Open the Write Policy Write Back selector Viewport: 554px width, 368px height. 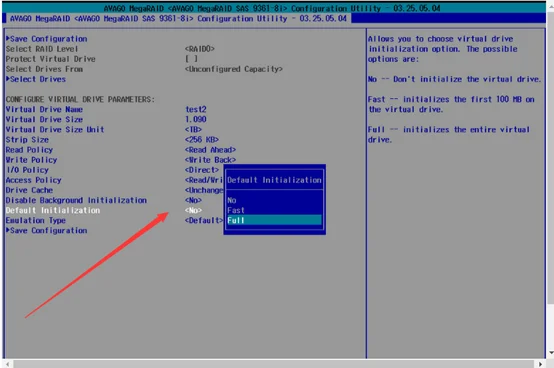click(210, 160)
